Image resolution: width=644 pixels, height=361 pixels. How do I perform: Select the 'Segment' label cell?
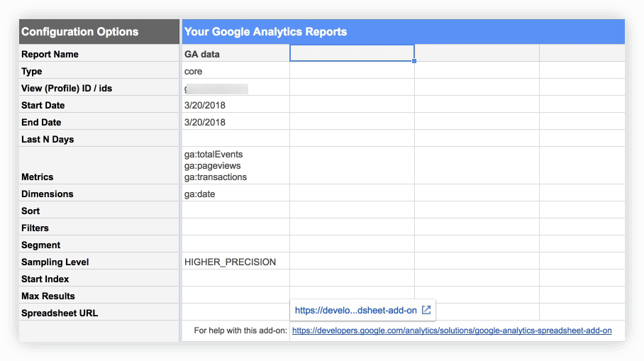tap(99, 245)
